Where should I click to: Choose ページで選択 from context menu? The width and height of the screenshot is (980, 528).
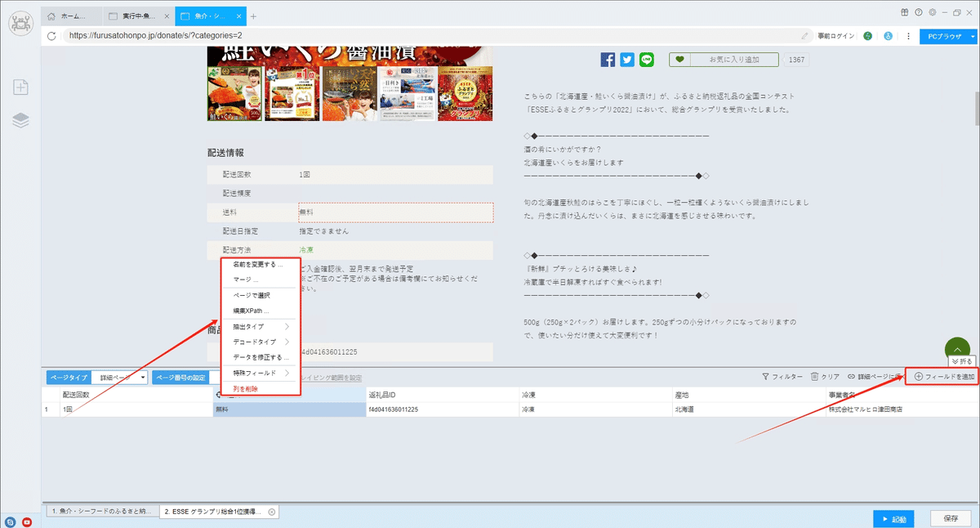pos(261,295)
